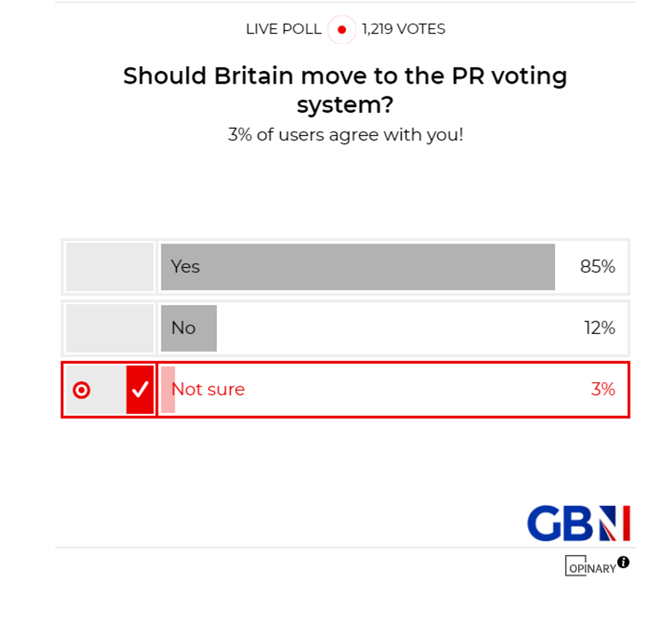This screenshot has width=656, height=644.
Task: Click the red live poll dot icon
Action: click(x=341, y=29)
